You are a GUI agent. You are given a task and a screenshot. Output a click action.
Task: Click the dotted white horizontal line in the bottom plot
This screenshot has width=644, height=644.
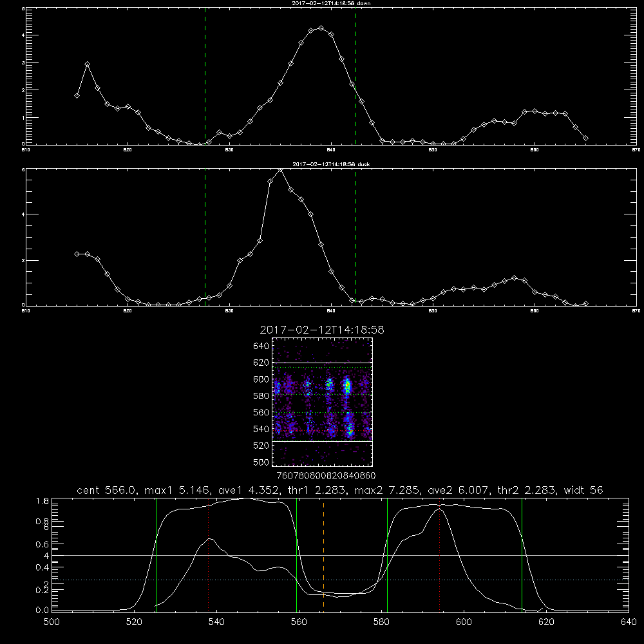tap(340, 580)
